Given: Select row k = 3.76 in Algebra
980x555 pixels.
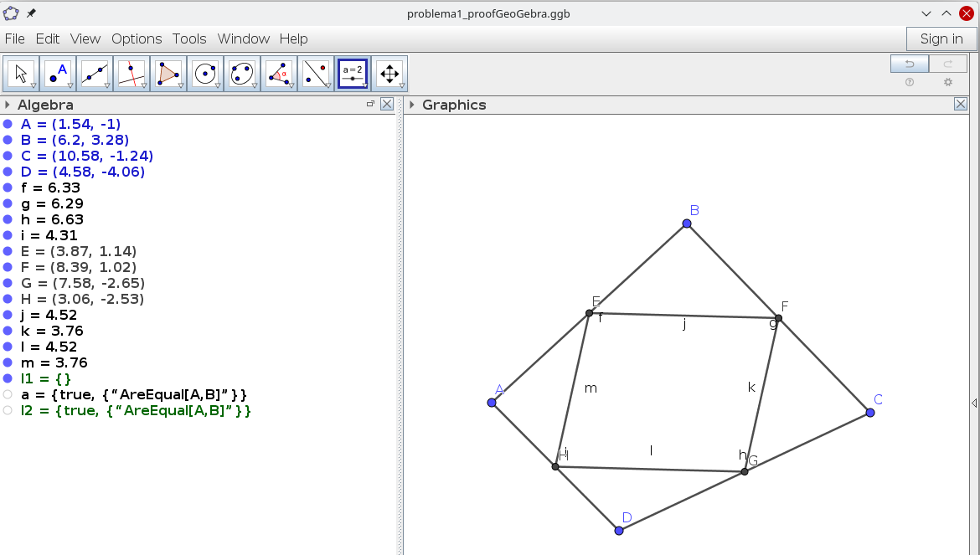Looking at the screenshot, I should (52, 331).
